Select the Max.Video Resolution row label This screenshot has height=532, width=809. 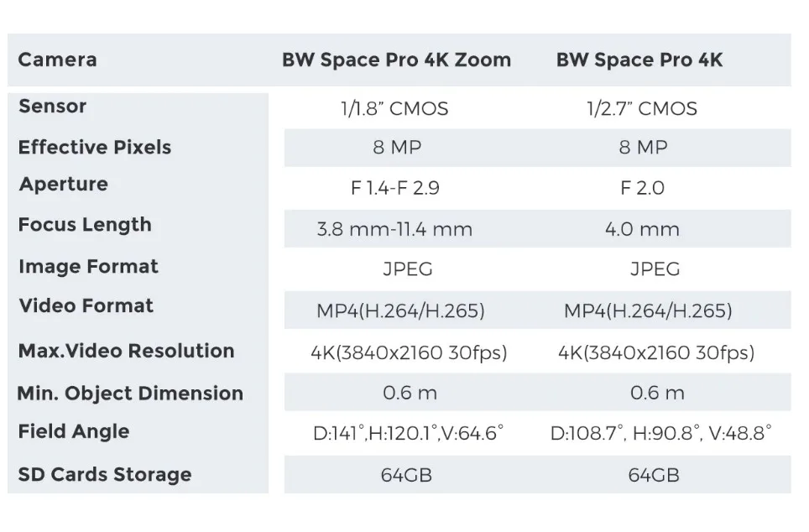[x=127, y=351]
